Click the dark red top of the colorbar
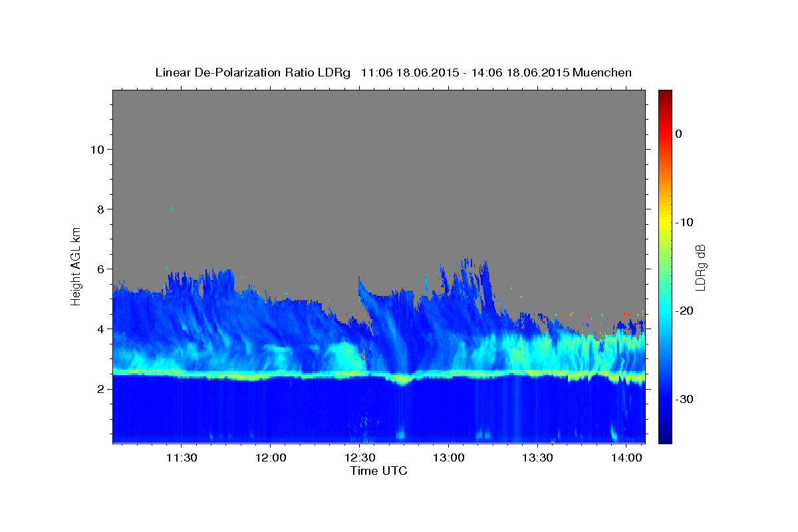 (x=665, y=94)
